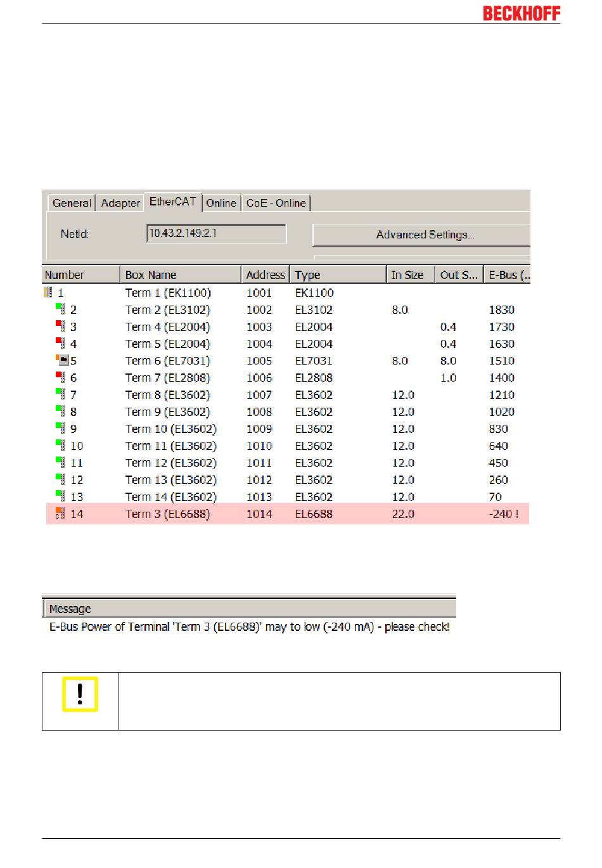Click the green terminal icon beside number 9
Viewport: 602px width, 868px height.
[60, 429]
